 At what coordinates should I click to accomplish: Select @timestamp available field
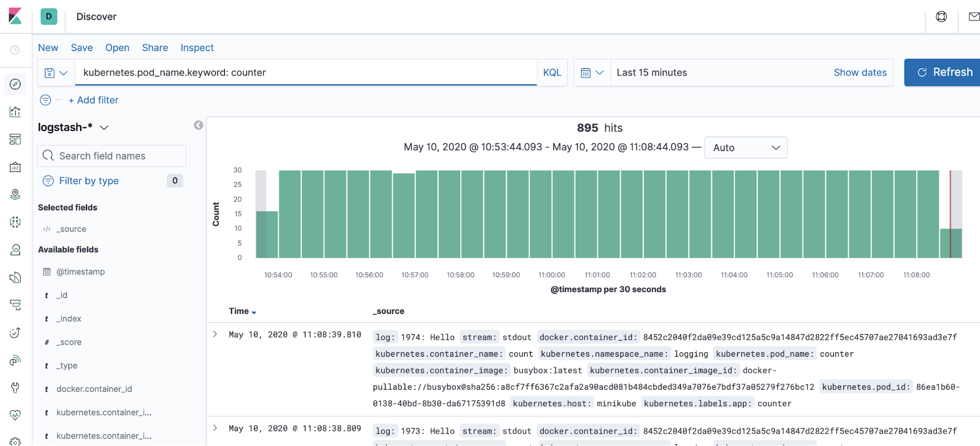coord(80,272)
